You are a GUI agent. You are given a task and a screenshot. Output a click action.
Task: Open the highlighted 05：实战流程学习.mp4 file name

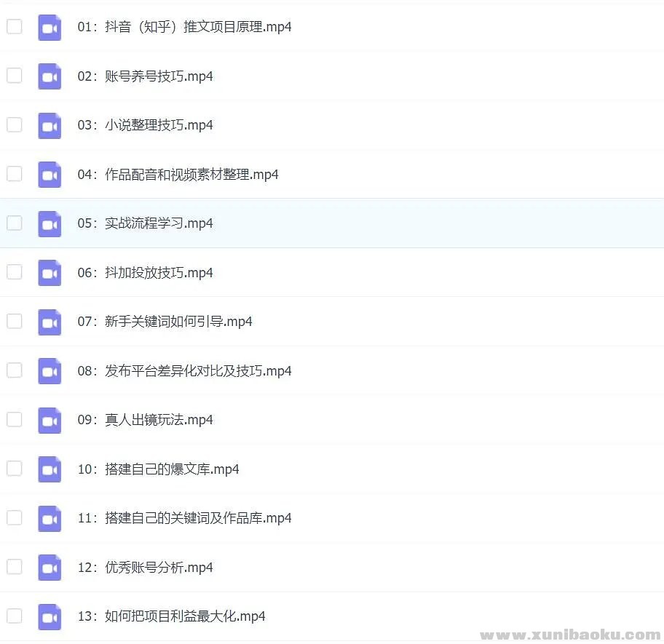[145, 223]
